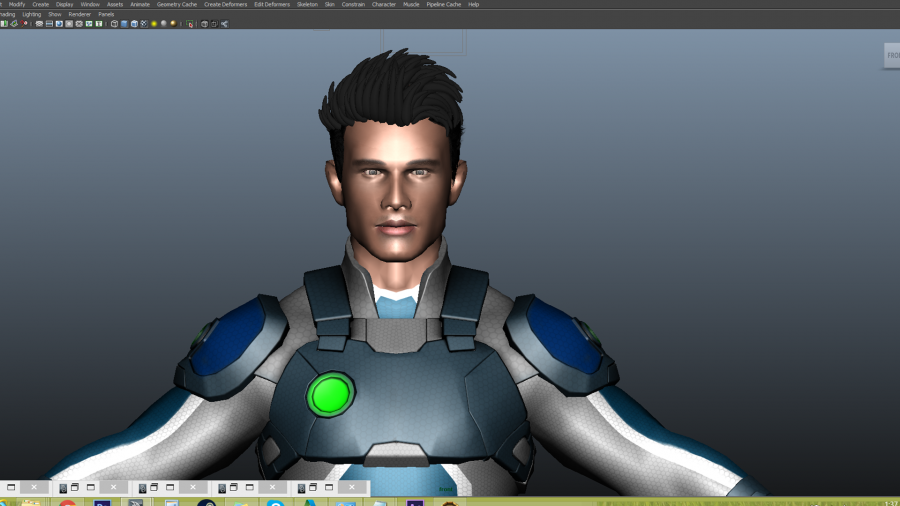Click the orange sphere icon in panel toolbar

click(x=173, y=23)
